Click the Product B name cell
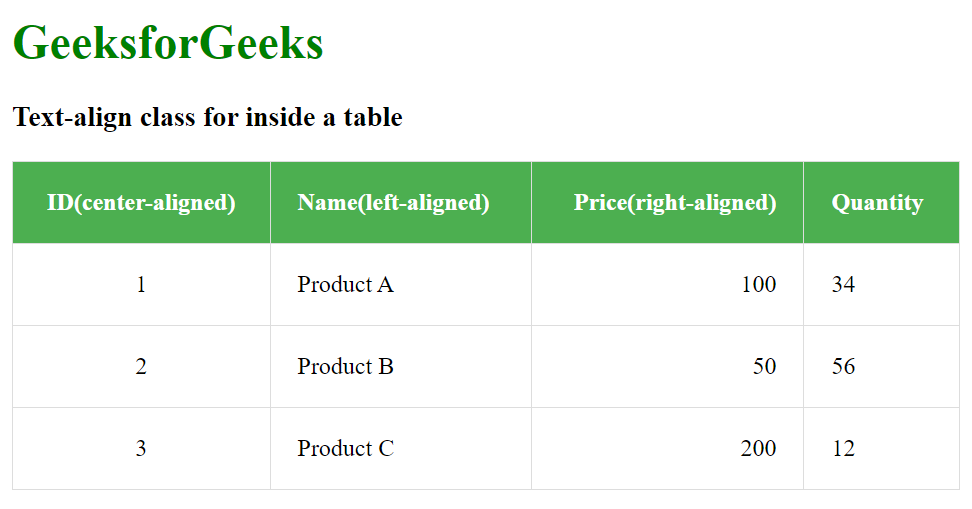 coord(345,367)
